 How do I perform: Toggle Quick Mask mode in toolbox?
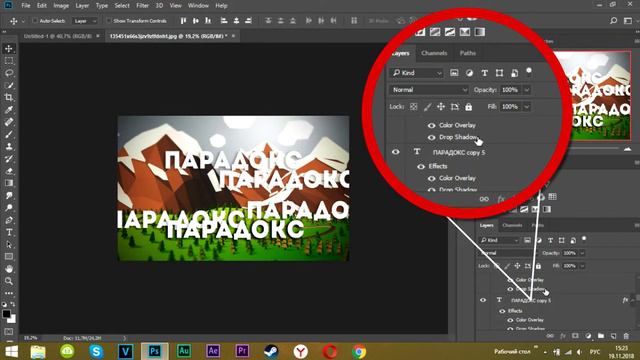point(9,331)
